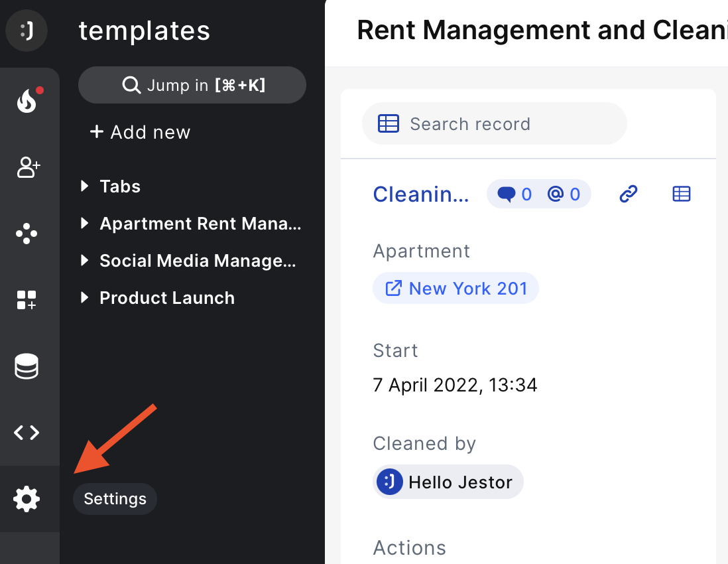728x564 pixels.
Task: Click the templates workspace title
Action: click(145, 31)
